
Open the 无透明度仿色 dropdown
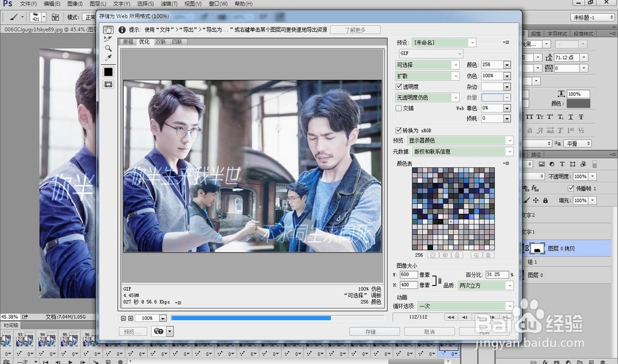(427, 97)
